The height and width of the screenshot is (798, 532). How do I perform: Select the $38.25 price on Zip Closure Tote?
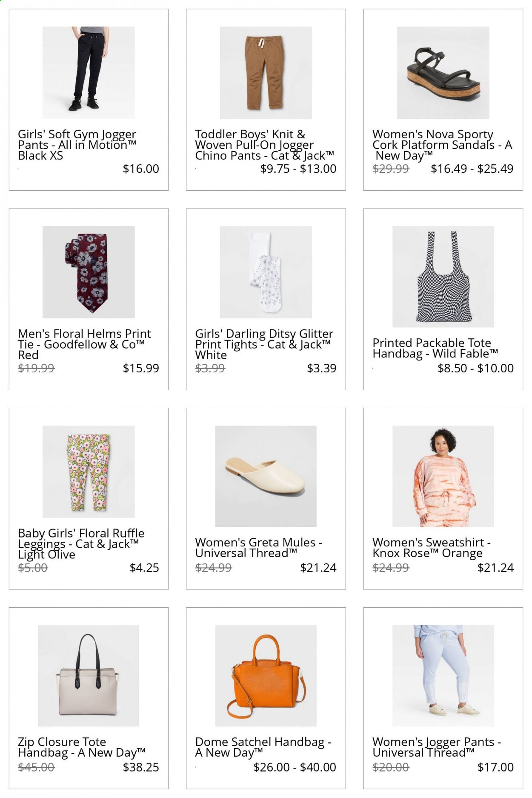coord(141,767)
